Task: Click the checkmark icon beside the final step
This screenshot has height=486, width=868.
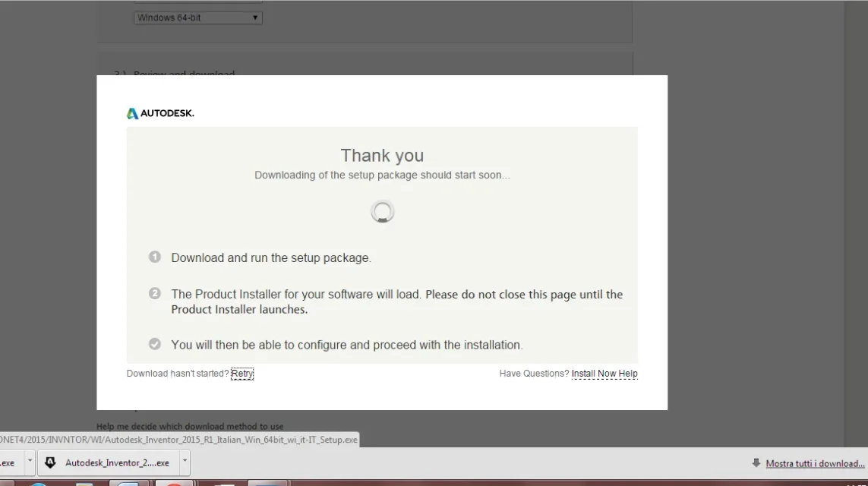Action: coord(154,344)
